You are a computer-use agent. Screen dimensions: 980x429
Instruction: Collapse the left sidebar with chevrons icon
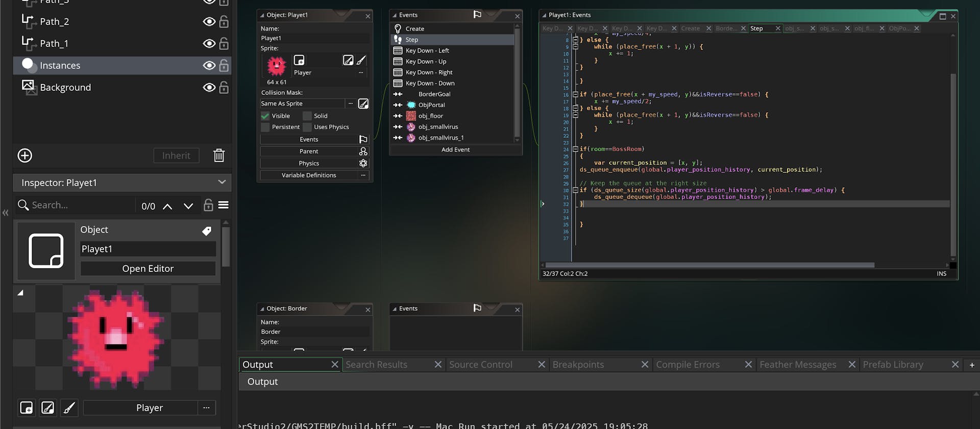[6, 213]
